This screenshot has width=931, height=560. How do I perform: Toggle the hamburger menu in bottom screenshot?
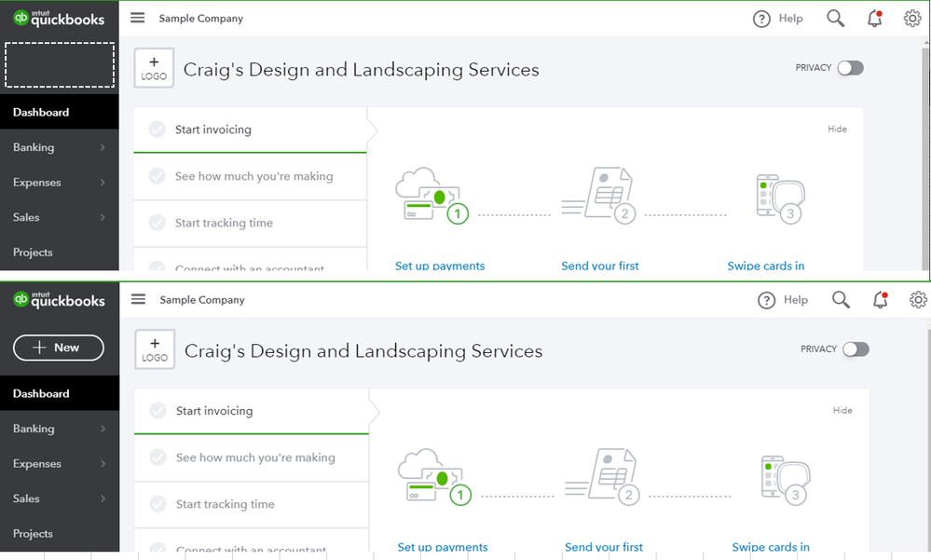[x=138, y=299]
